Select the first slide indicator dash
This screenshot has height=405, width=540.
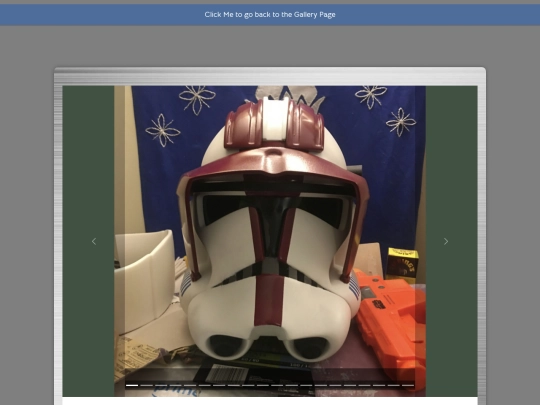coord(132,385)
